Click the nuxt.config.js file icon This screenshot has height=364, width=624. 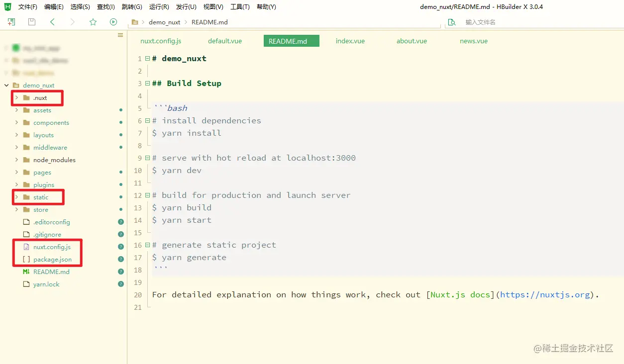26,247
